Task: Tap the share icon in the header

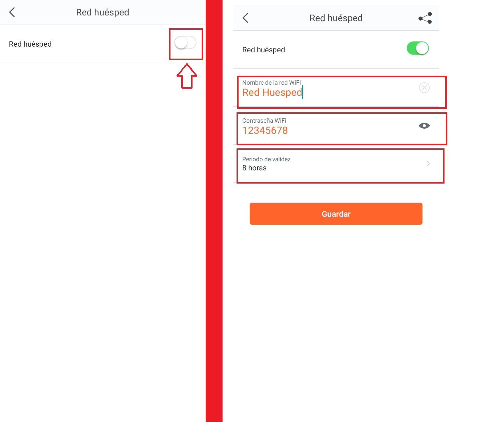Action: pos(425,18)
